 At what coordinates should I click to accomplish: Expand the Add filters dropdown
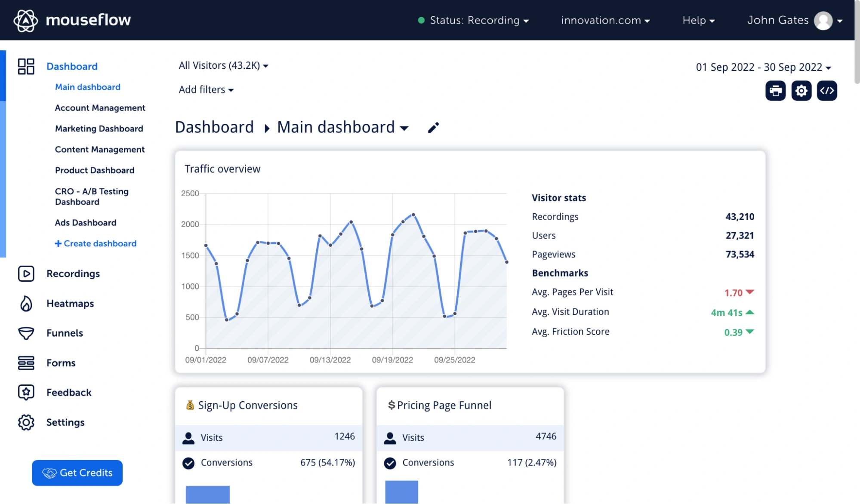coord(206,89)
